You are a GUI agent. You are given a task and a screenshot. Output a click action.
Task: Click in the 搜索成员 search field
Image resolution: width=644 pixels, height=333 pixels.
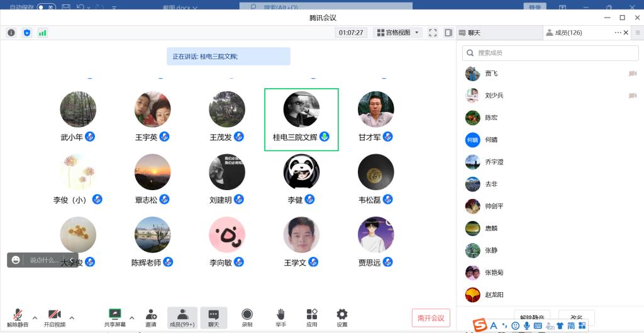click(x=550, y=53)
